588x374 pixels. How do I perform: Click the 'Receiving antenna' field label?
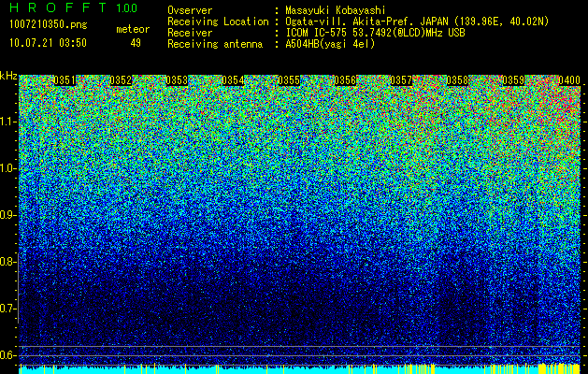[215, 44]
